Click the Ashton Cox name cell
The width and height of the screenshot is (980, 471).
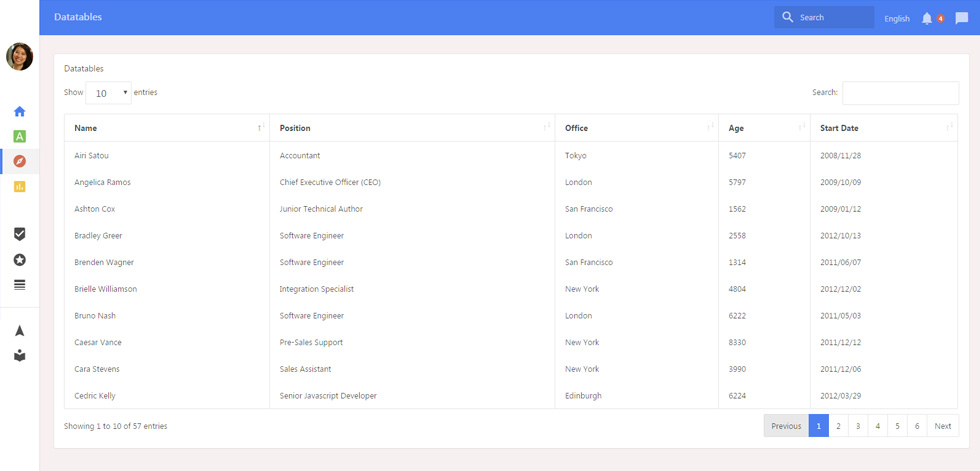click(x=167, y=209)
